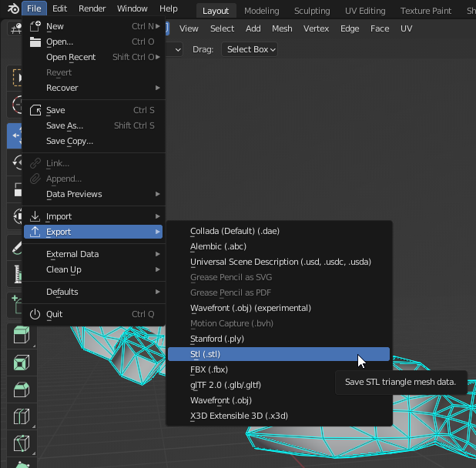This screenshot has width=476, height=468.
Task: Switch to the UV Editing workspace tab
Action: 365,11
